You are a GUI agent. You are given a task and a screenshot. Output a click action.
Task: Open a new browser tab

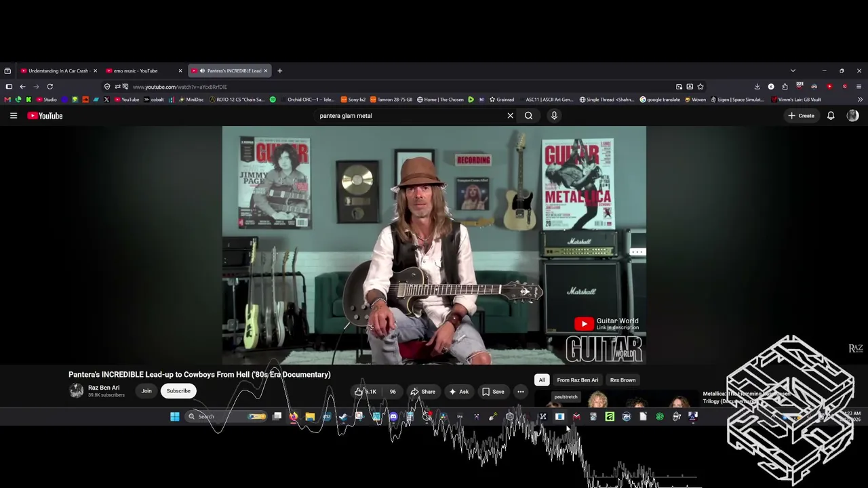pyautogui.click(x=279, y=70)
